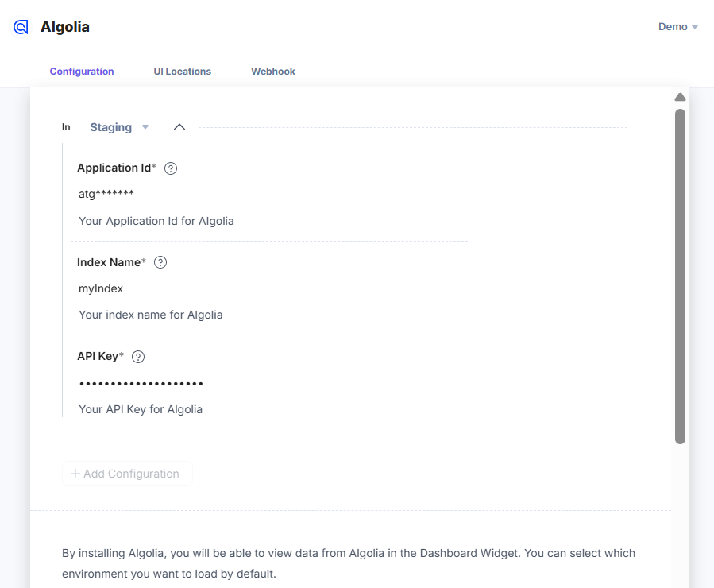Screen dimensions: 714x588
Task: Click the Algolia app title text
Action: [x=65, y=27]
